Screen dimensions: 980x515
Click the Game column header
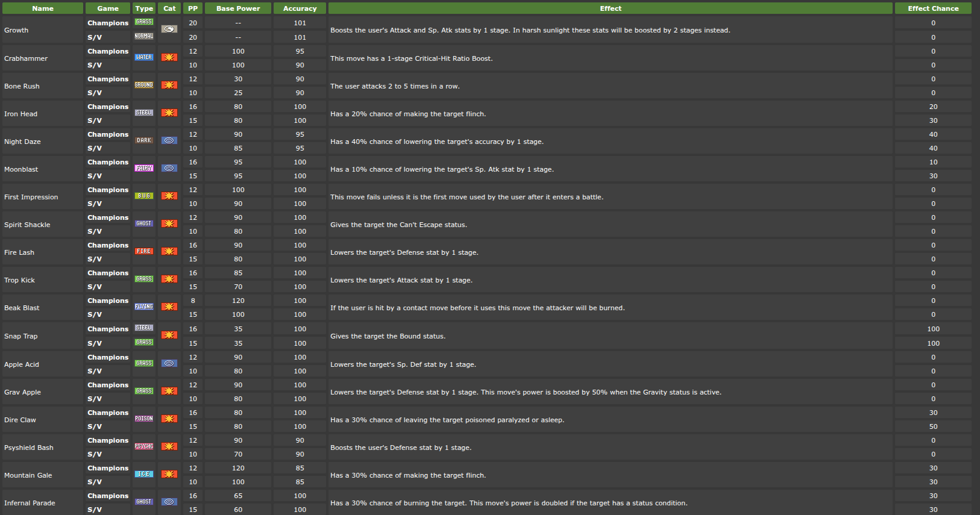point(108,8)
